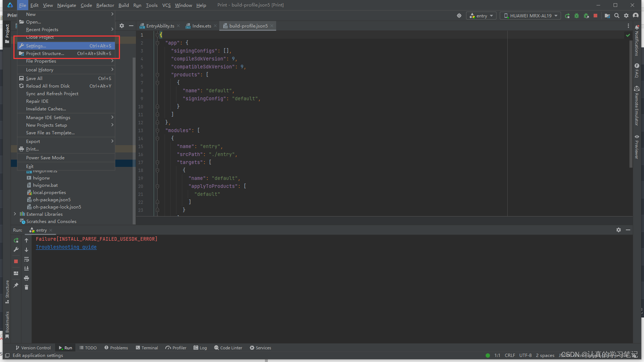Stop the running app with red square in toolbar

(x=595, y=16)
